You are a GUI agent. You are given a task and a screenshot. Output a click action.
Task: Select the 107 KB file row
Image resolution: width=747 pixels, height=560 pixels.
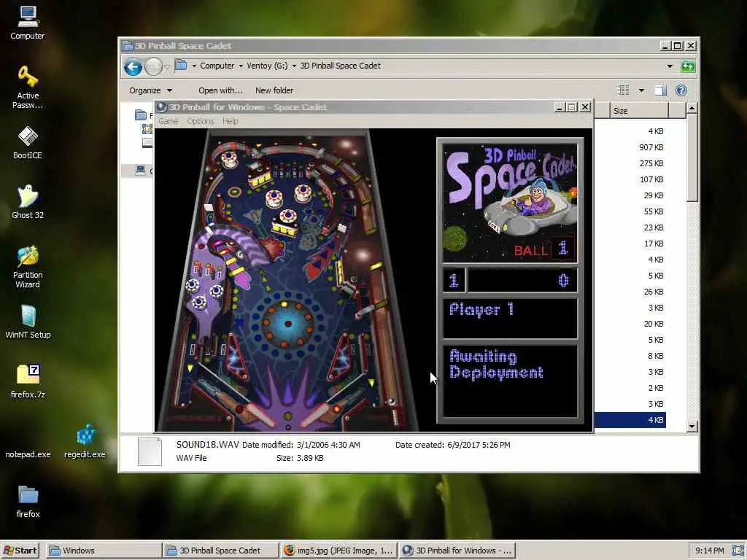click(630, 179)
